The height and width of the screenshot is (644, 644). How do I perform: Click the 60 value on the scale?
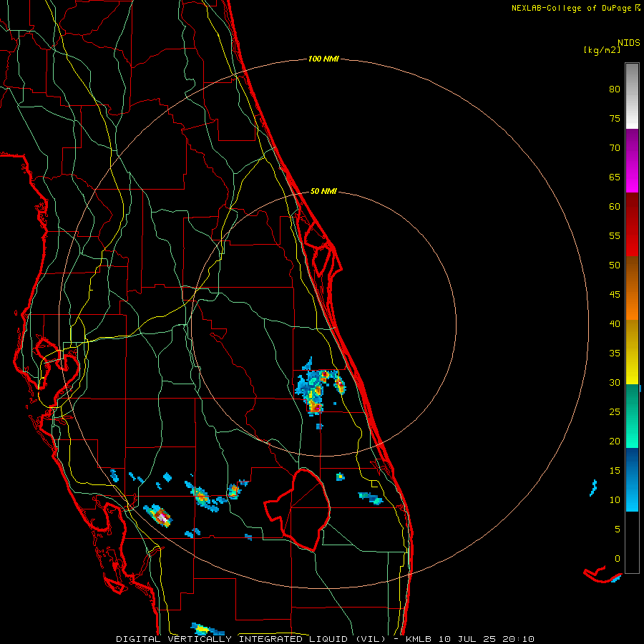click(615, 207)
